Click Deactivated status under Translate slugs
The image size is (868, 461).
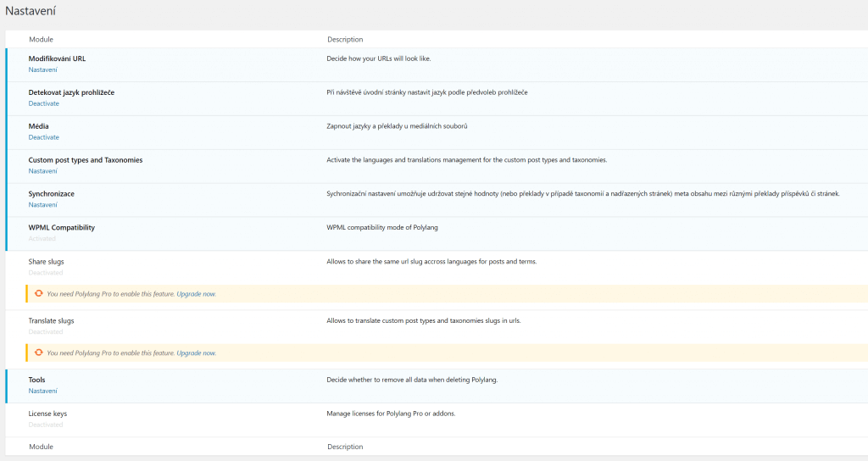pyautogui.click(x=46, y=332)
